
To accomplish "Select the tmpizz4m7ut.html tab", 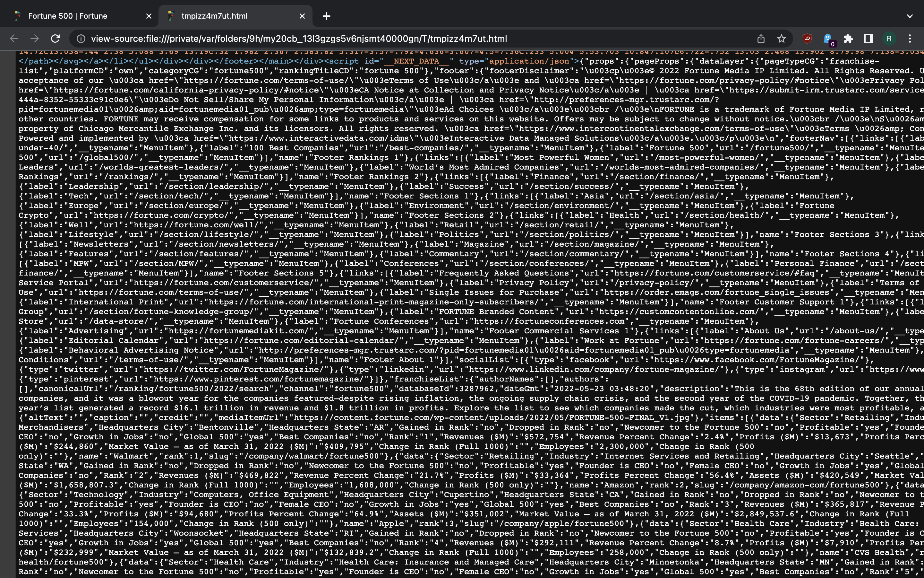I will pos(235,16).
